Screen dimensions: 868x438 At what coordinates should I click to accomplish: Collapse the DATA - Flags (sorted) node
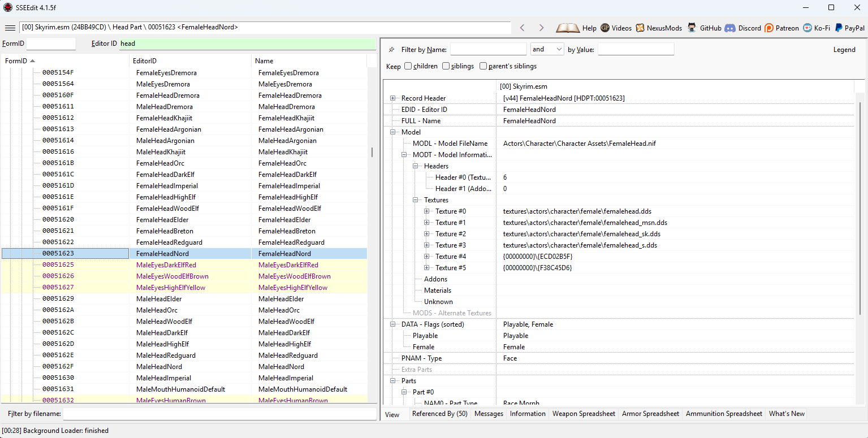[392, 324]
